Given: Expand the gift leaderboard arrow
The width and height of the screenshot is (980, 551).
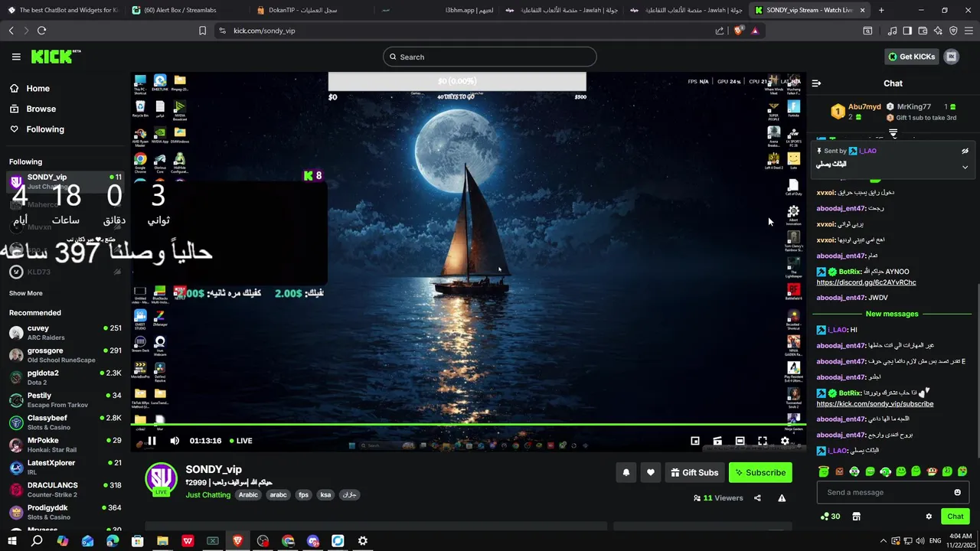Looking at the screenshot, I should pyautogui.click(x=893, y=133).
